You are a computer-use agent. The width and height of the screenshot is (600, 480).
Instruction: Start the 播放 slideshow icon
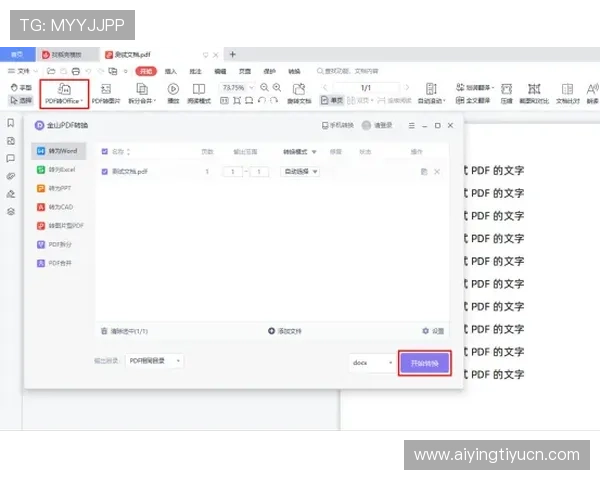(173, 94)
